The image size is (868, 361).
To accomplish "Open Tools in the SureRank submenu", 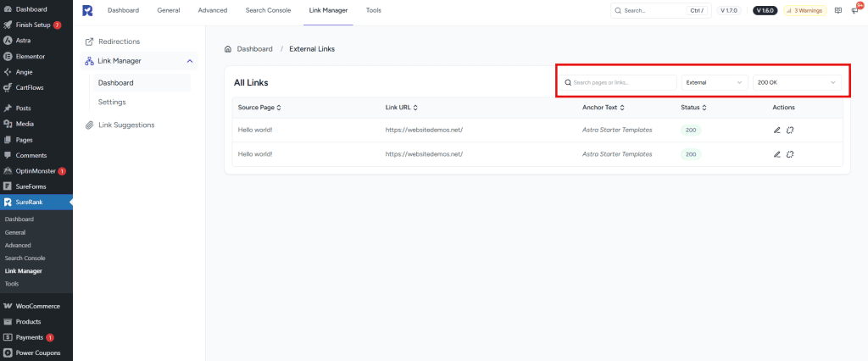I will [x=12, y=284].
